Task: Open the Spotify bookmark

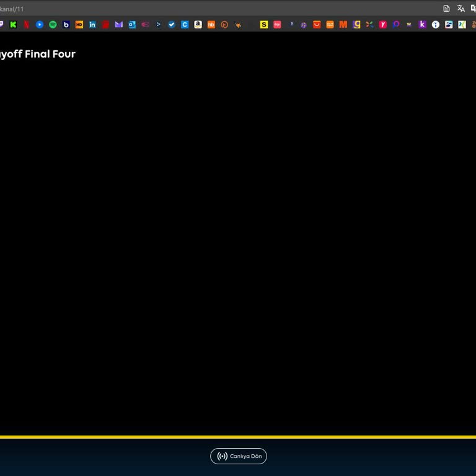Action: pyautogui.click(x=53, y=25)
